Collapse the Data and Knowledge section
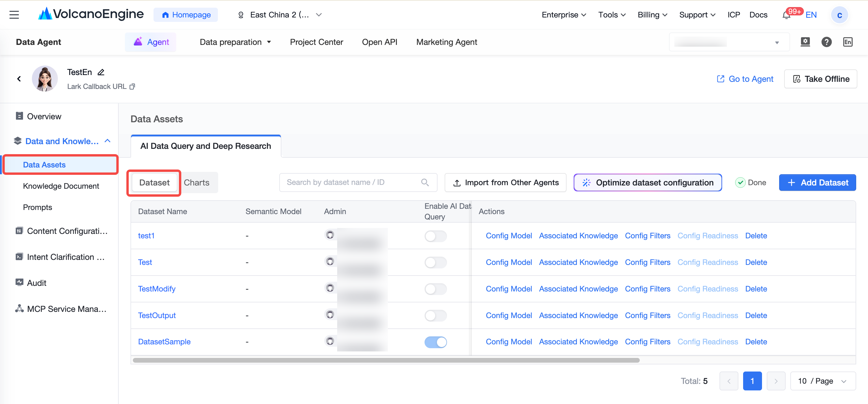The image size is (868, 404). coord(107,141)
